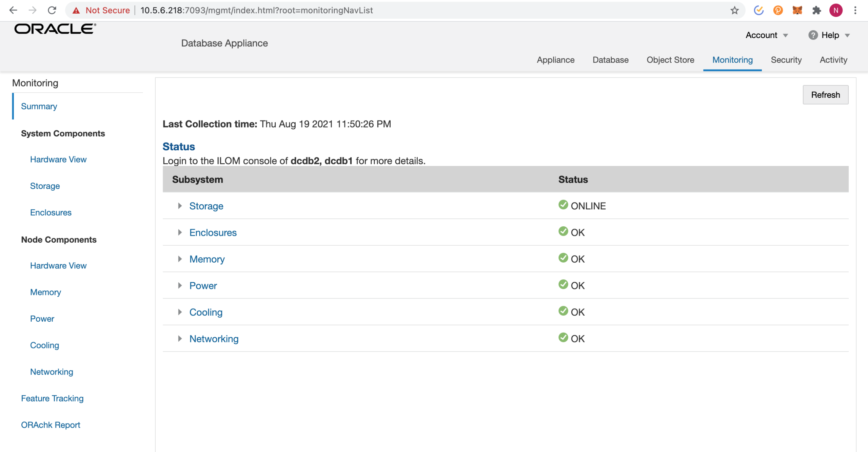Click the Subsystem column header
The height and width of the screenshot is (452, 868).
click(x=197, y=180)
